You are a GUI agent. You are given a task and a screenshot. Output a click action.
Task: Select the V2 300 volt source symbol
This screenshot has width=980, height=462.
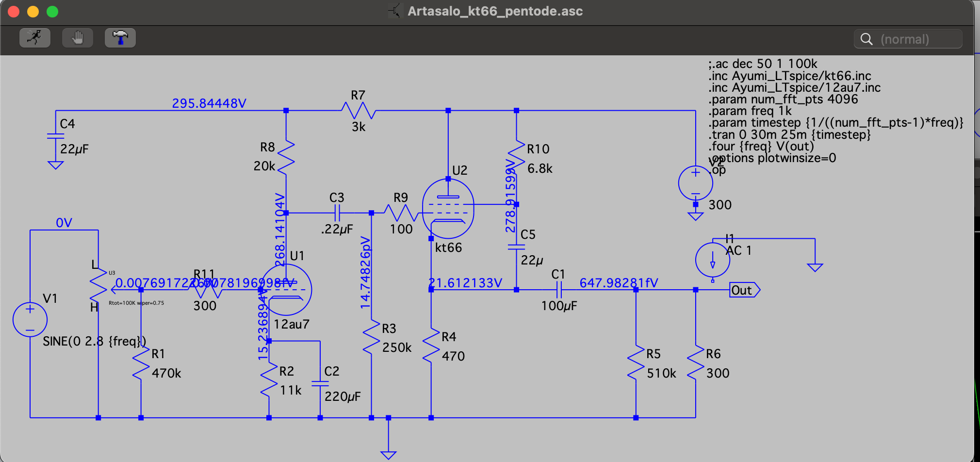(x=696, y=183)
